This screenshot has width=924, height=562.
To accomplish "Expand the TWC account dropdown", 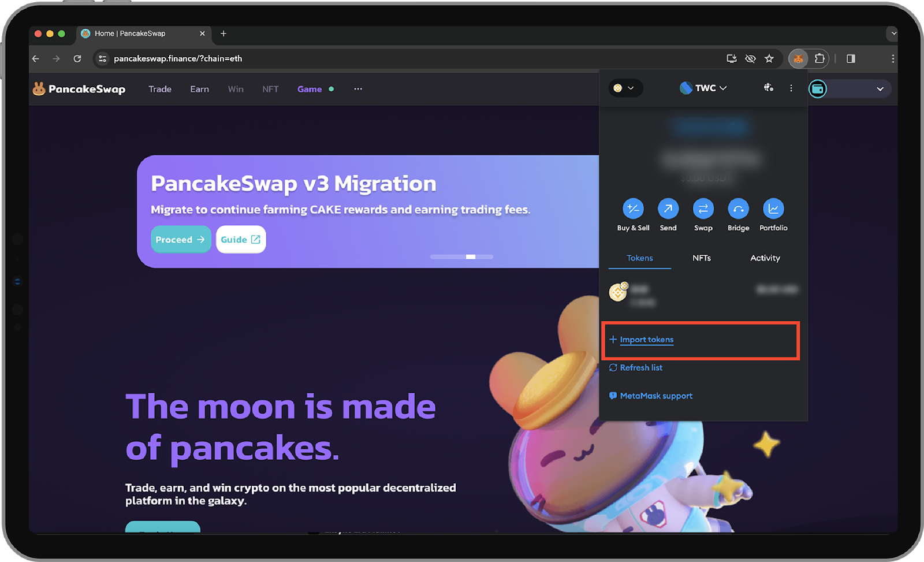I will tap(703, 88).
